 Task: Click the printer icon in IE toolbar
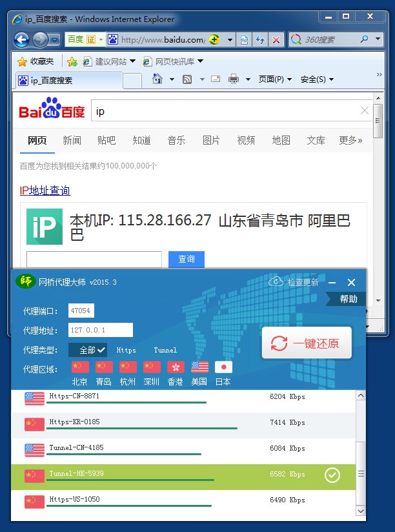(x=234, y=79)
